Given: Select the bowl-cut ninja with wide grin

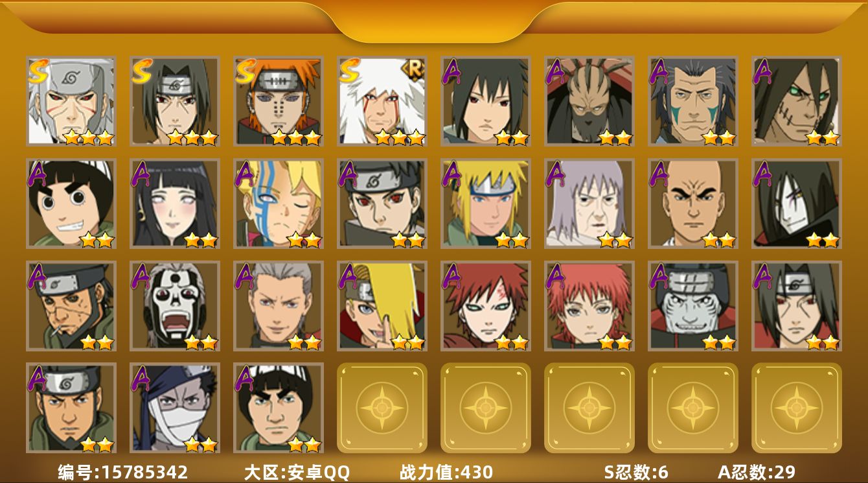Looking at the screenshot, I should tap(71, 204).
